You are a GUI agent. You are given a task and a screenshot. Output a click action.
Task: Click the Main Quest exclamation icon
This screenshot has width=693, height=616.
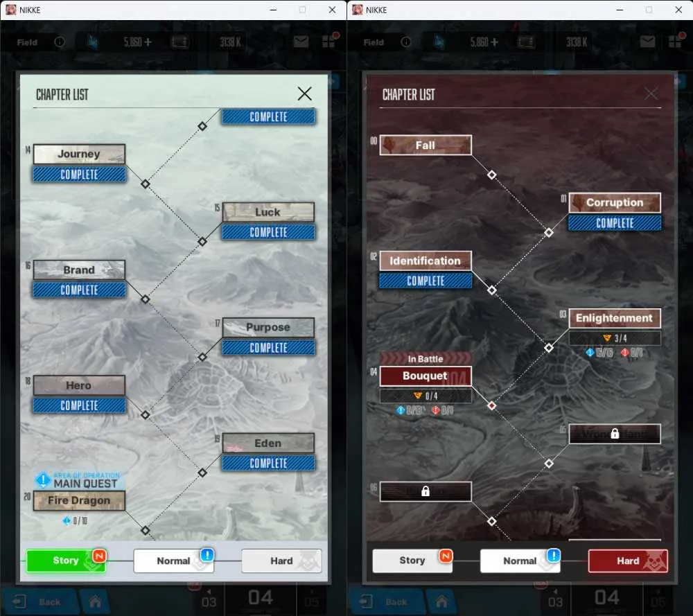[43, 479]
